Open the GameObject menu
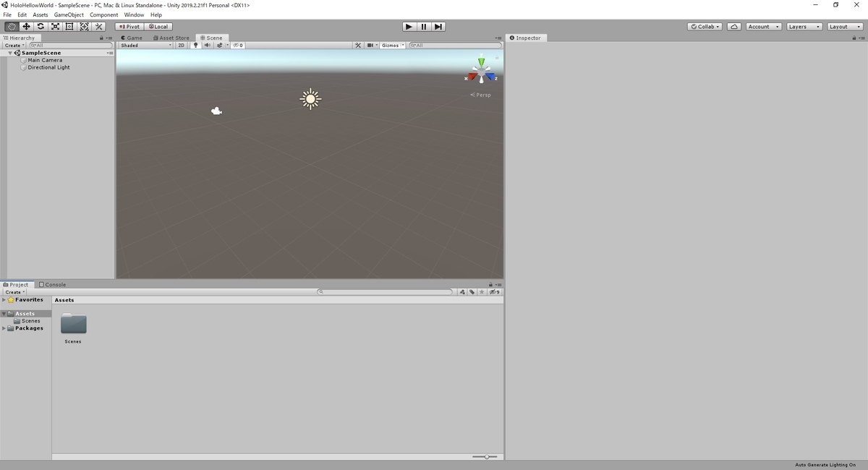Viewport: 868px width, 470px height. [x=69, y=14]
